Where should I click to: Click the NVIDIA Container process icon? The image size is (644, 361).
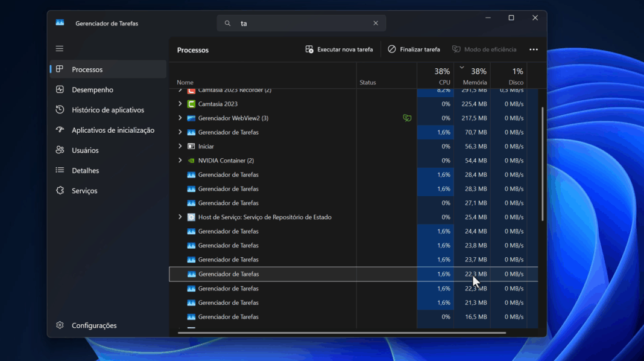click(191, 161)
